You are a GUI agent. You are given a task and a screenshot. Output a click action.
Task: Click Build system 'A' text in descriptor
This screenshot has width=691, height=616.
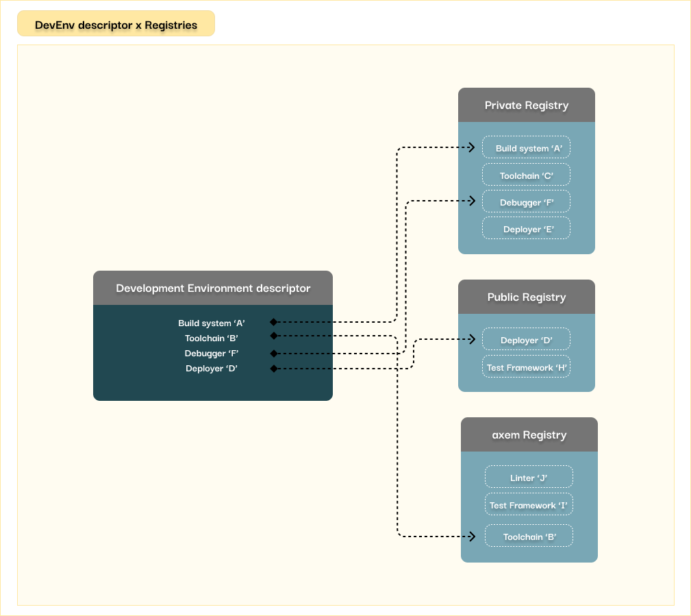pyautogui.click(x=212, y=323)
